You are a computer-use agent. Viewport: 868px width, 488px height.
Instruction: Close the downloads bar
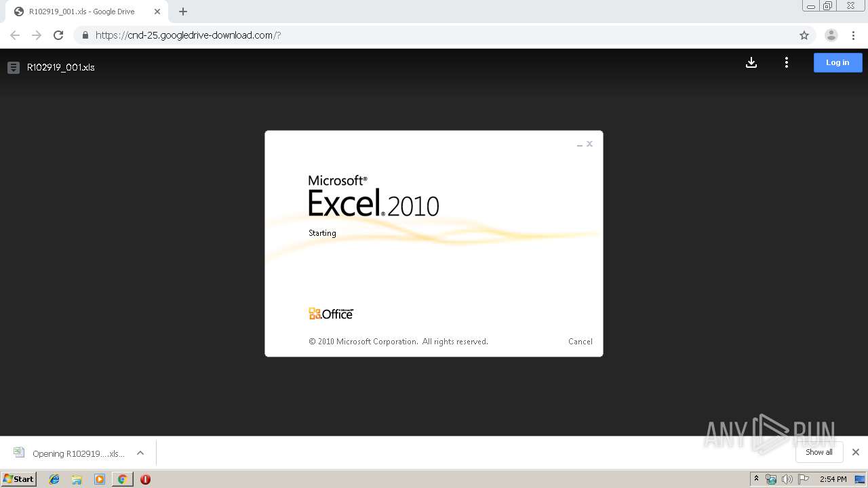tap(855, 452)
